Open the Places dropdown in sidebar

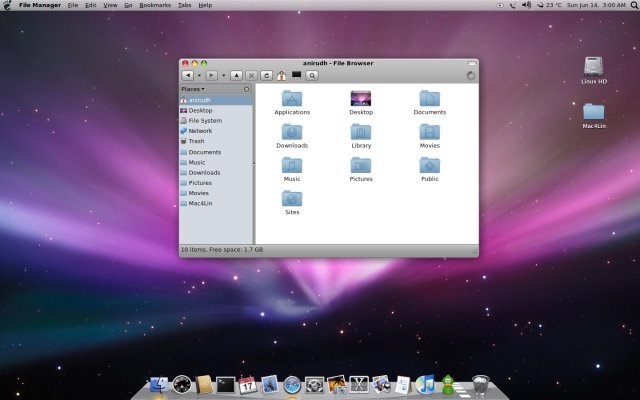click(193, 89)
